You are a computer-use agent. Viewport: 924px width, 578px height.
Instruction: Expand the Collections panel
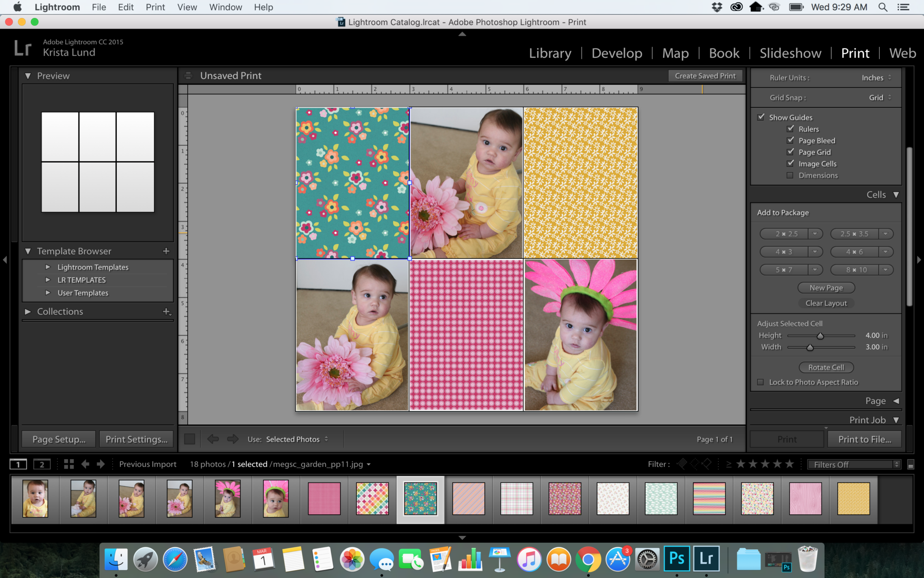click(x=28, y=311)
